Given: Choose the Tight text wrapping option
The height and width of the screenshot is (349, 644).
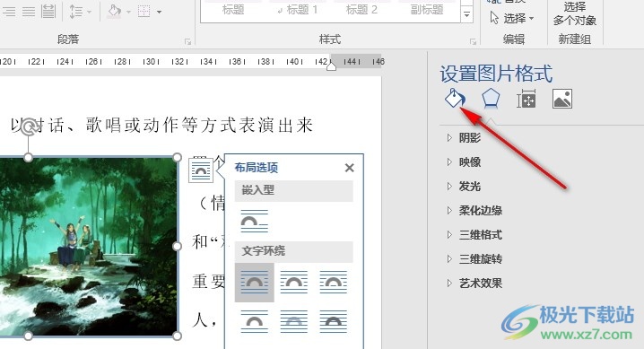Looking at the screenshot, I should 293,283.
